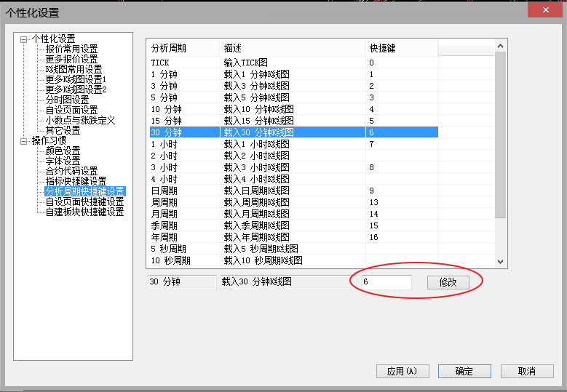
Task: Select the 周周期 row
Action: (293, 202)
